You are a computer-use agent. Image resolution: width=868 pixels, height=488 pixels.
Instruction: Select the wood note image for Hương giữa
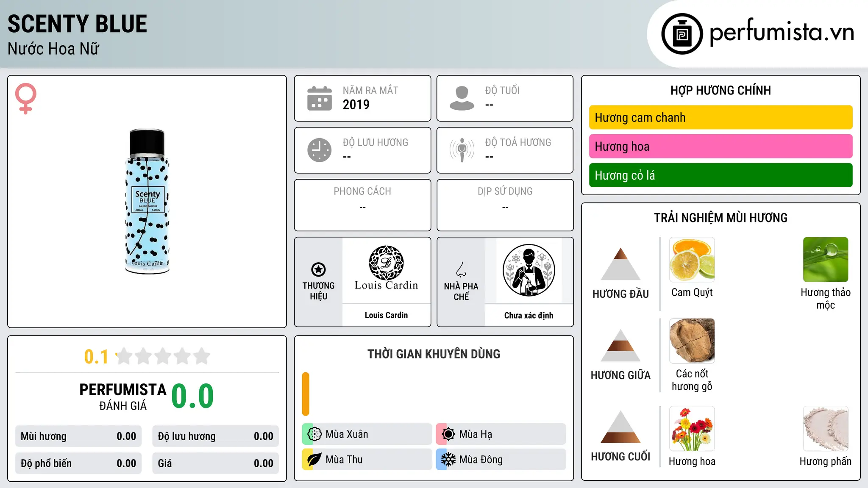click(692, 341)
